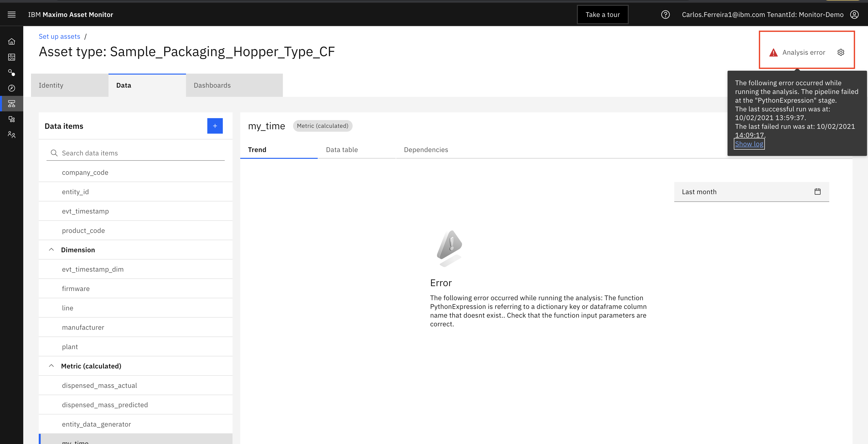This screenshot has width=868, height=444.
Task: Follow the Set up assets breadcrumb link
Action: coord(59,36)
